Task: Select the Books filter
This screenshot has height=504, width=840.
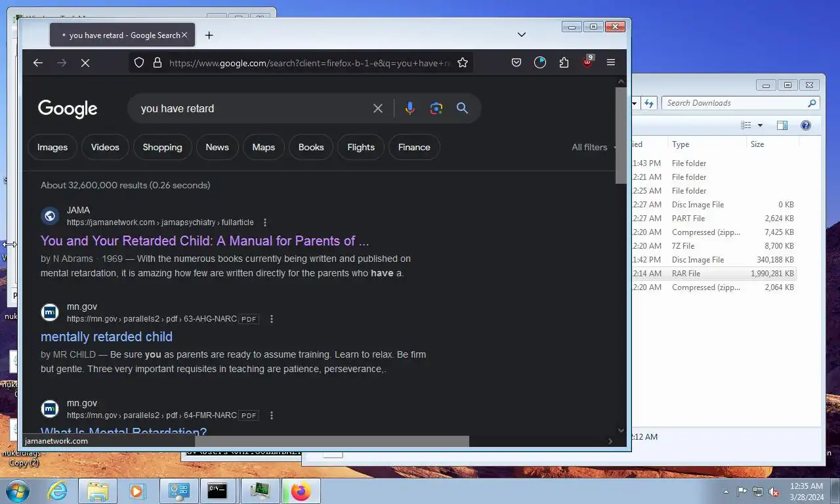Action: pyautogui.click(x=311, y=147)
